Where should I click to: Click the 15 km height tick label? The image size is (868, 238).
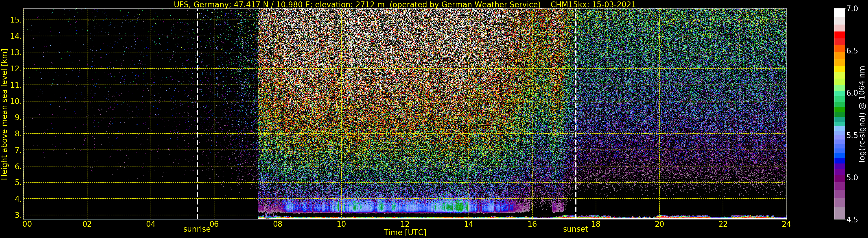pos(16,20)
